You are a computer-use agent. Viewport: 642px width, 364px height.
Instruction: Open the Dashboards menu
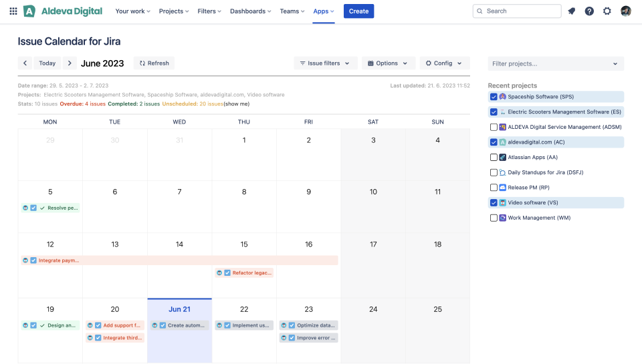(251, 11)
